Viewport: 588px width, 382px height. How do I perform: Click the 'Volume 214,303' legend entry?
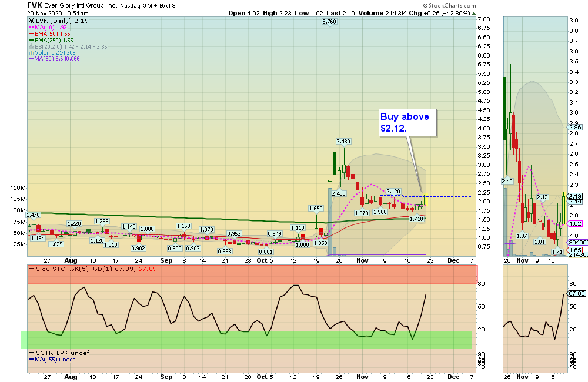[x=52, y=53]
